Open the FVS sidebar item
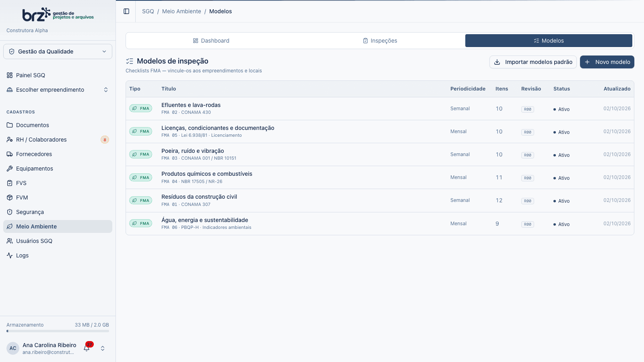This screenshot has height=362, width=644. pyautogui.click(x=58, y=183)
